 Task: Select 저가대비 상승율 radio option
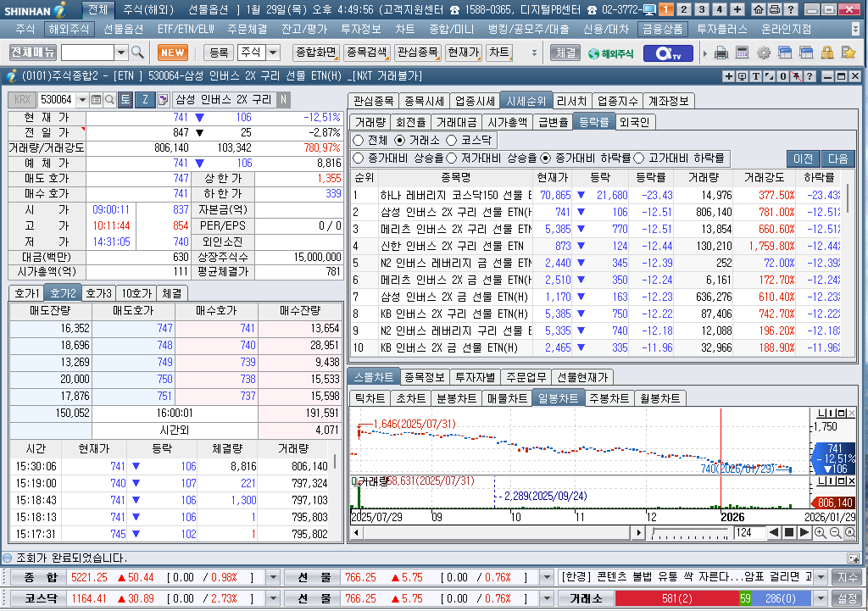(x=451, y=158)
